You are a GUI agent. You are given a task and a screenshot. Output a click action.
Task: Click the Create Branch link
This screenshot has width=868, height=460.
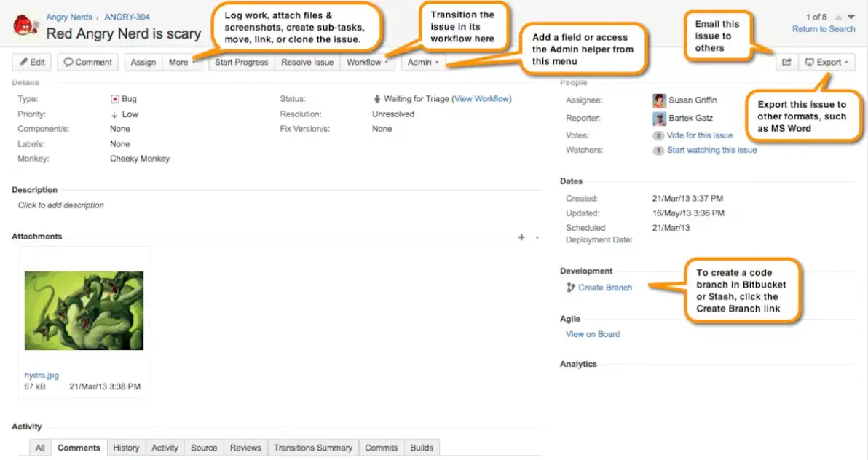tap(605, 287)
